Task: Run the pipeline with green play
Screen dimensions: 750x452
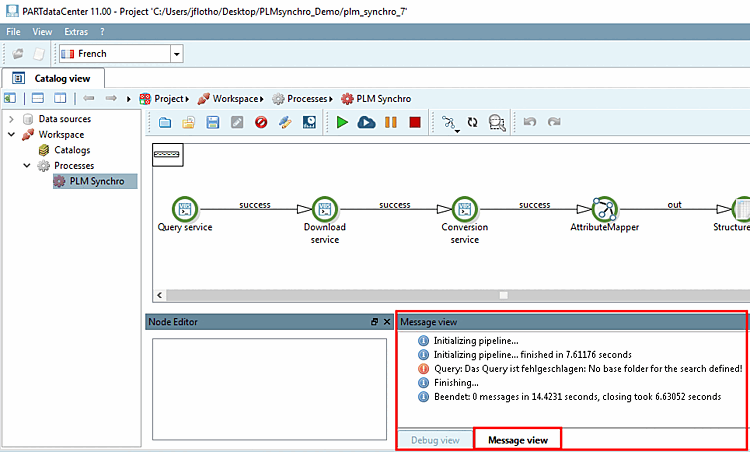Action: pos(342,122)
